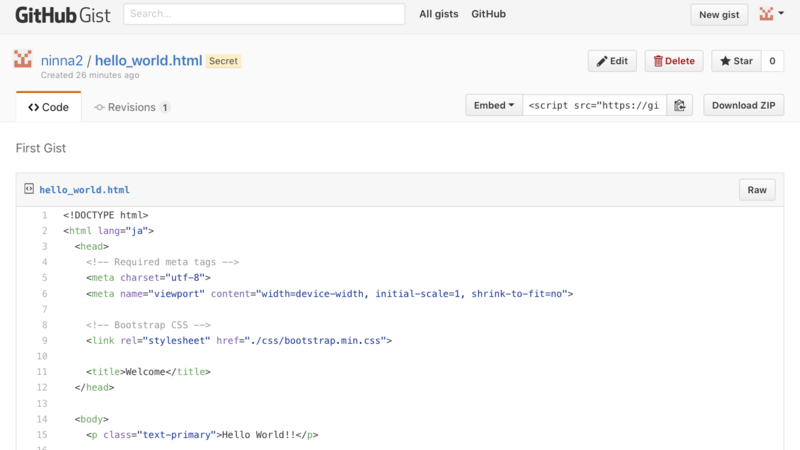Click the Hello World!! paragraph code line
The height and width of the screenshot is (450, 800).
pos(202,435)
